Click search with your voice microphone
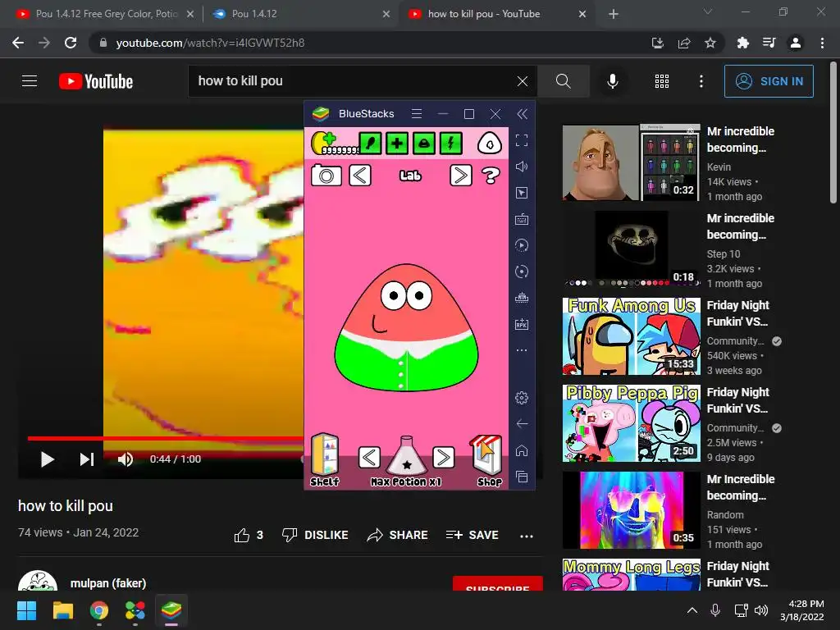840x630 pixels. (x=612, y=81)
